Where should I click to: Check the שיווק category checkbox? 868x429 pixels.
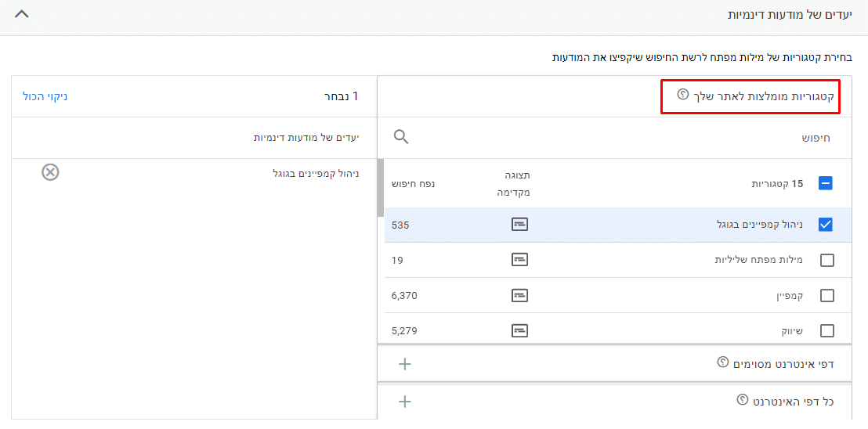(826, 331)
